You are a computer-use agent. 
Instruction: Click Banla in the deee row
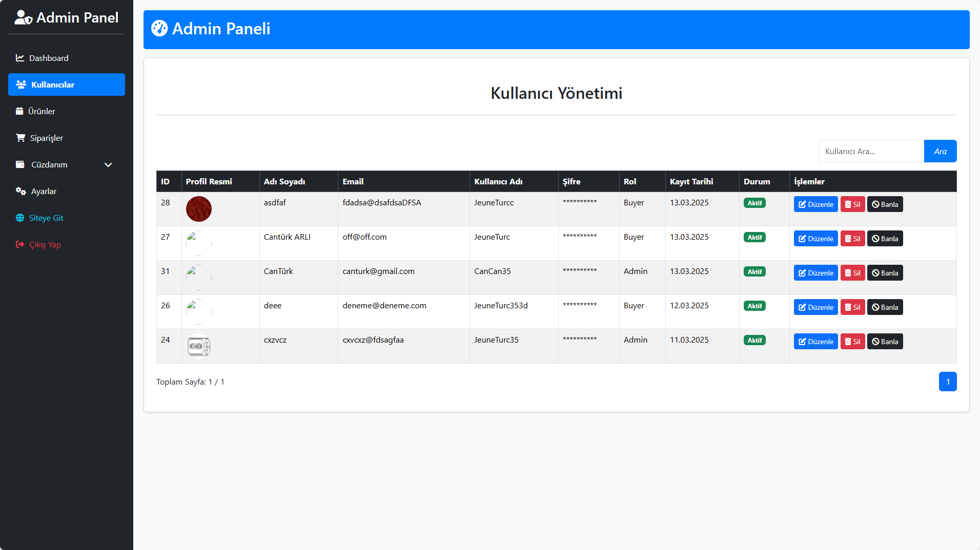coord(885,307)
